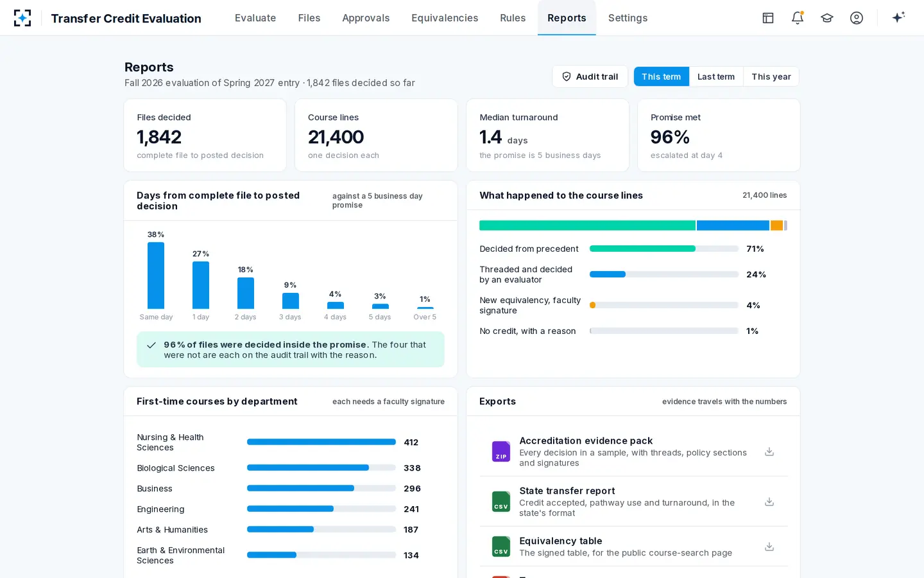924x578 pixels.
Task: Go to the Evaluate tab
Action: (x=255, y=18)
